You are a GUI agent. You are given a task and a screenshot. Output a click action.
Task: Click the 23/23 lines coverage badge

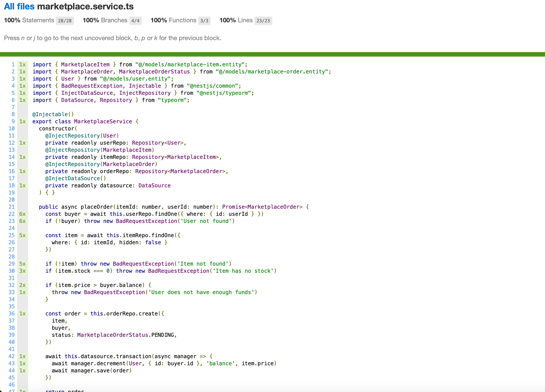[x=263, y=21]
